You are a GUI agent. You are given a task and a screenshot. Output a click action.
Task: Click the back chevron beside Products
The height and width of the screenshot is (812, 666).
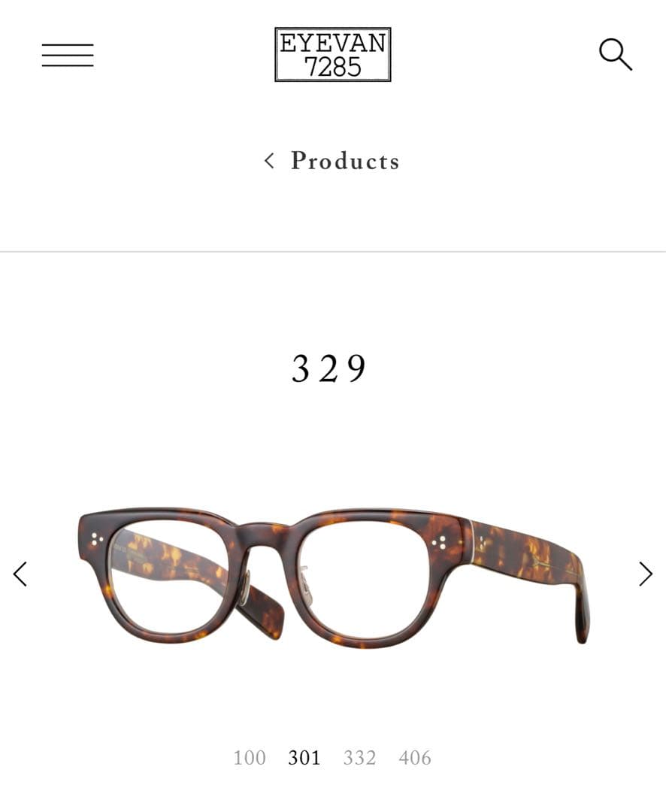click(269, 161)
